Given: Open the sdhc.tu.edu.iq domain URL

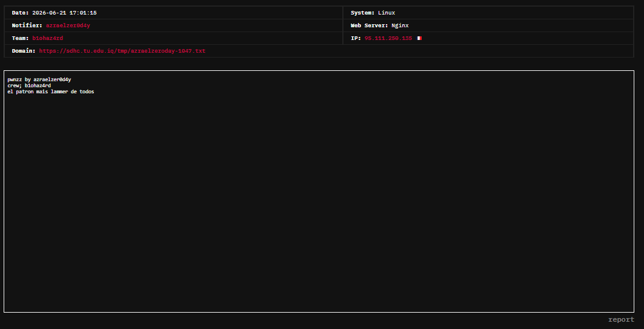Looking at the screenshot, I should coord(122,51).
